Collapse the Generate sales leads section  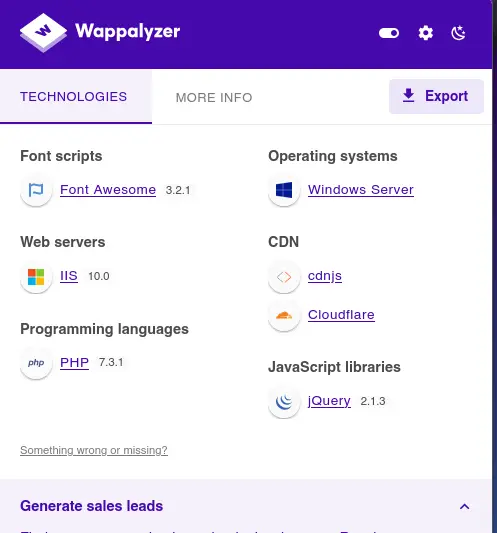point(464,506)
